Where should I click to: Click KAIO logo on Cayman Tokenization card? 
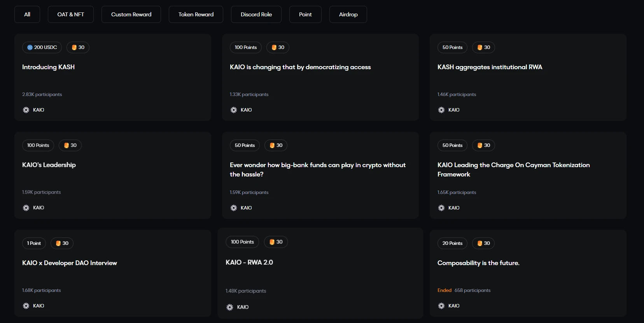(x=441, y=208)
